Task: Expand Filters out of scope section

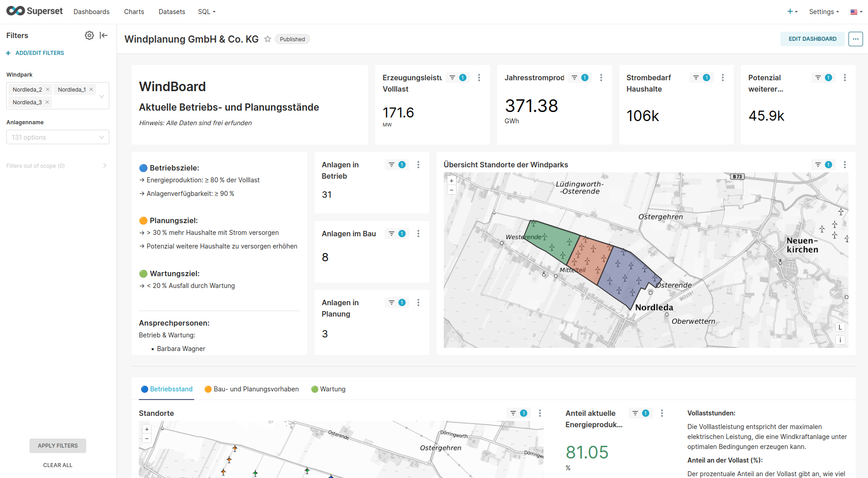Action: tap(57, 166)
